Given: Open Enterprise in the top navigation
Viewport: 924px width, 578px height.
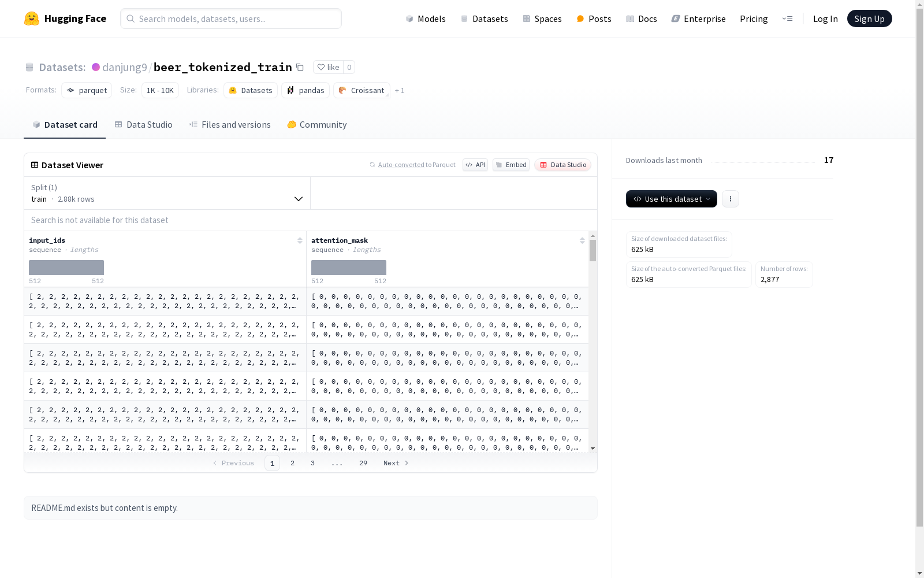Looking at the screenshot, I should pos(699,18).
